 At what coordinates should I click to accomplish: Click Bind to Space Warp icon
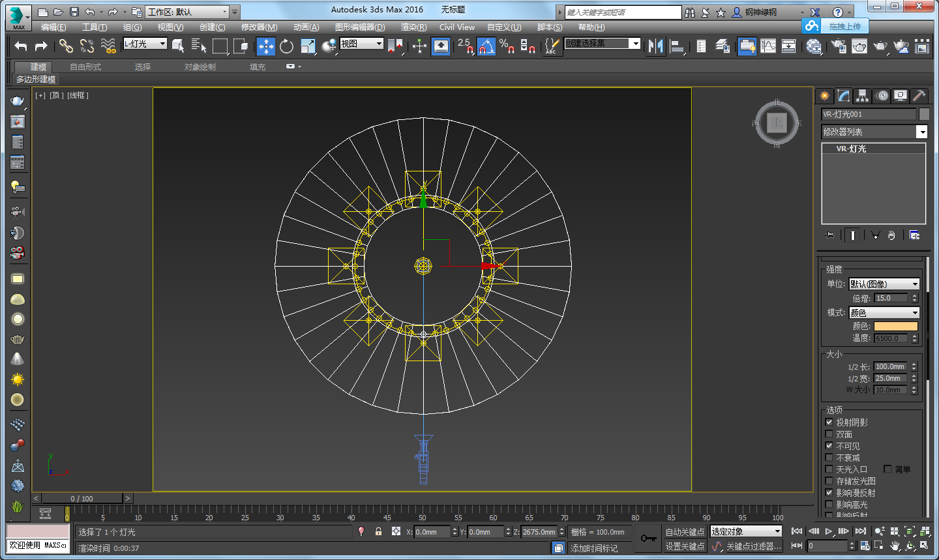click(x=108, y=46)
